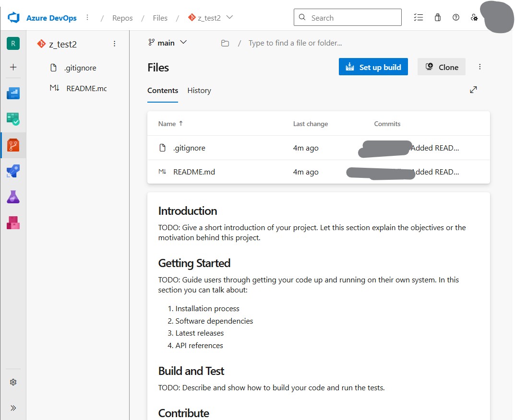Open the work items checklist icon in header
The image size is (515, 420).
tap(419, 17)
